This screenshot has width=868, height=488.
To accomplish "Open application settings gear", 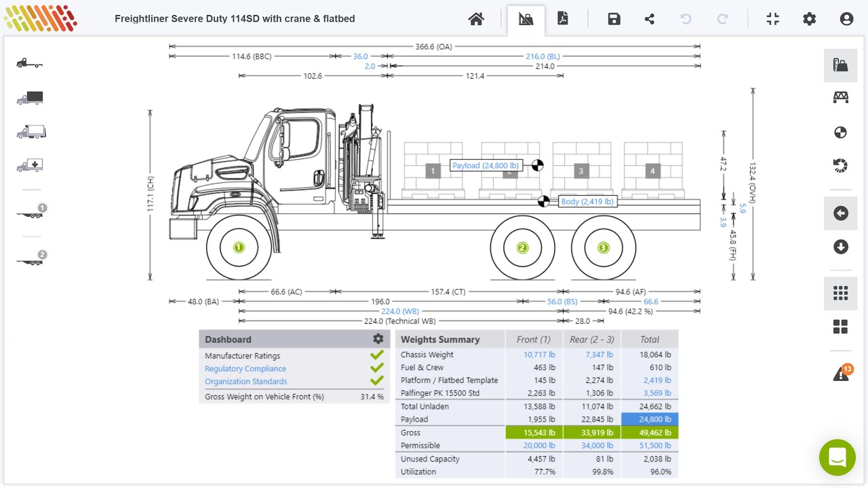I will [810, 19].
